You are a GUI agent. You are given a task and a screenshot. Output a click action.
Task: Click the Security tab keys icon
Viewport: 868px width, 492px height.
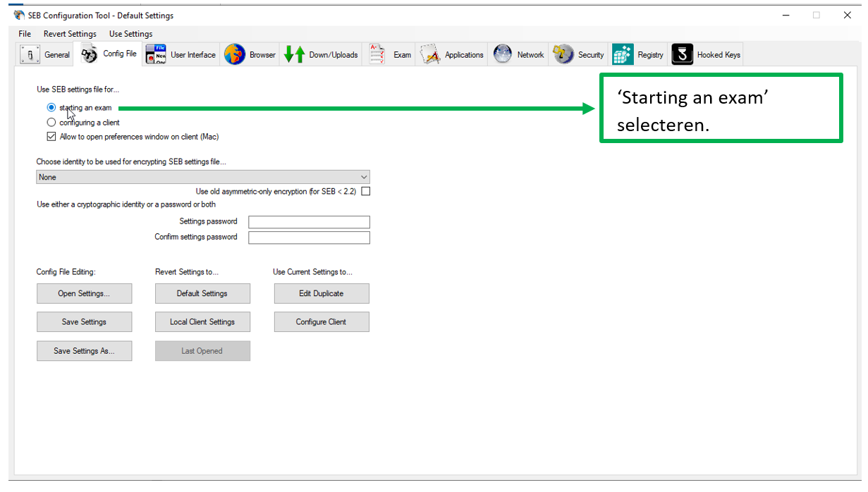[x=563, y=54]
